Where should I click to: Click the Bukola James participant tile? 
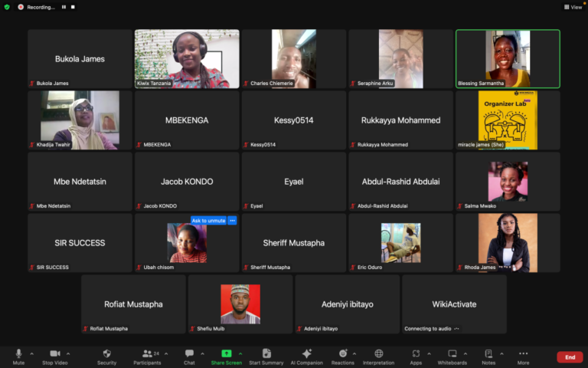pyautogui.click(x=80, y=59)
